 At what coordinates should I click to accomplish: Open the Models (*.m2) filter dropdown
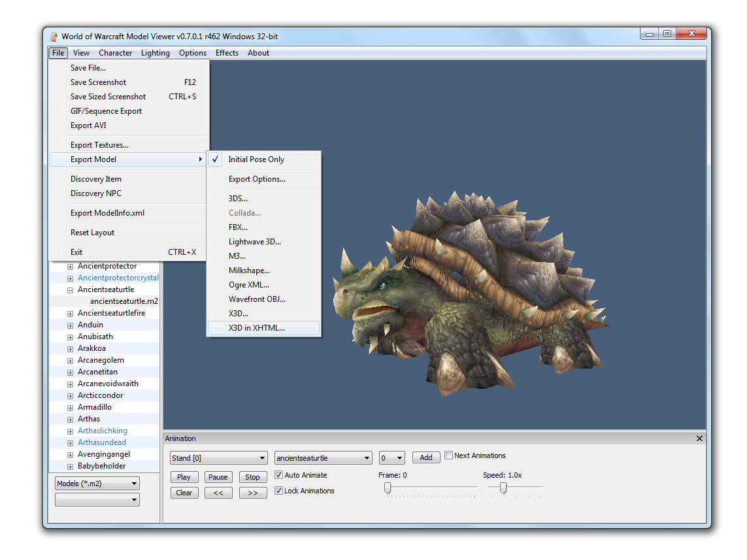(x=97, y=484)
